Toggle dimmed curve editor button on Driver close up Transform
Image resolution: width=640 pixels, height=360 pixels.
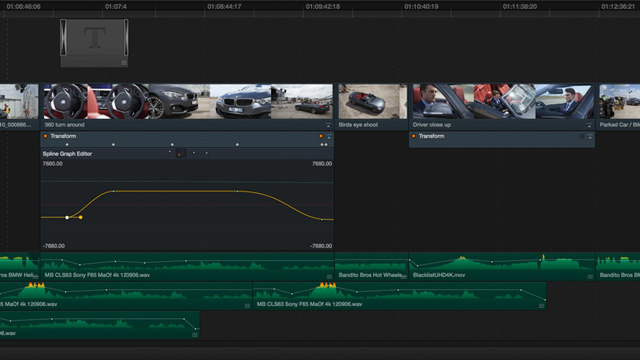tap(582, 136)
